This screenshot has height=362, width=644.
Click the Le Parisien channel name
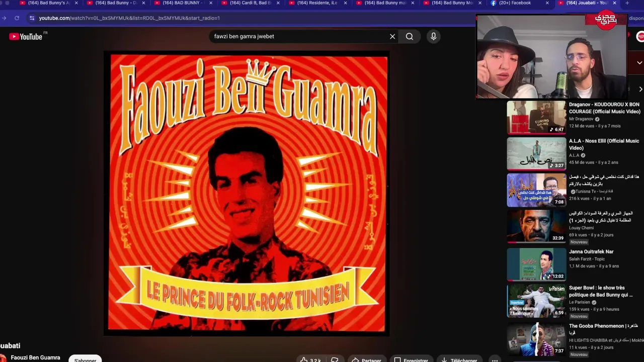point(579,302)
